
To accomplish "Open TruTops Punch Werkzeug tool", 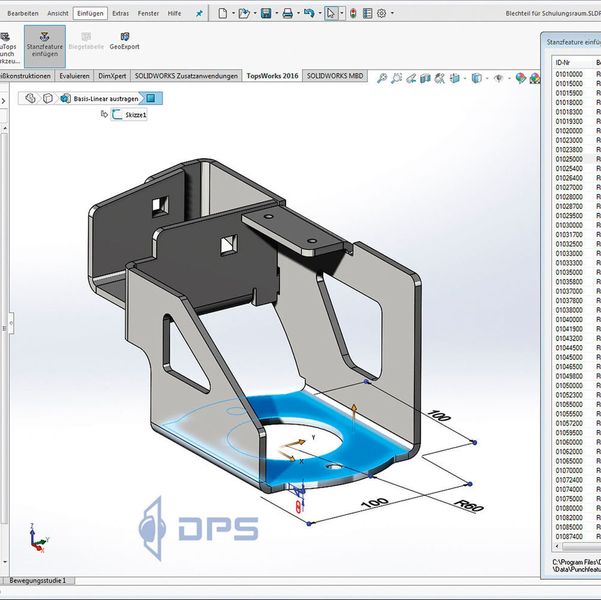I will tap(8, 48).
